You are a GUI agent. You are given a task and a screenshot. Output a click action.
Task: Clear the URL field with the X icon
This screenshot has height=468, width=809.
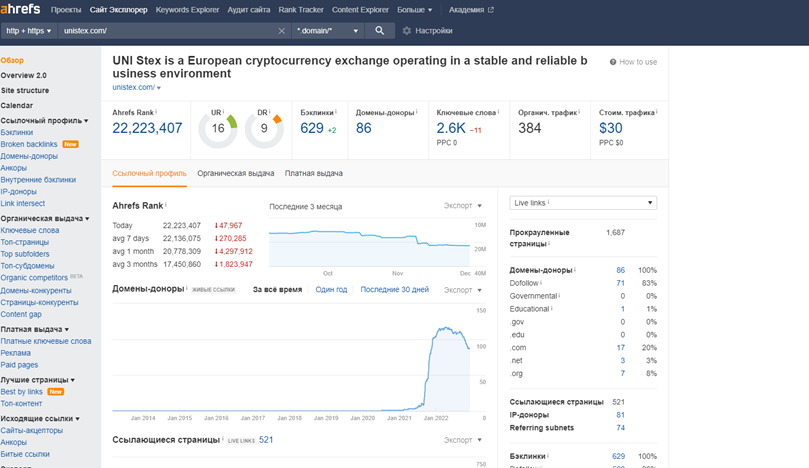tap(281, 31)
